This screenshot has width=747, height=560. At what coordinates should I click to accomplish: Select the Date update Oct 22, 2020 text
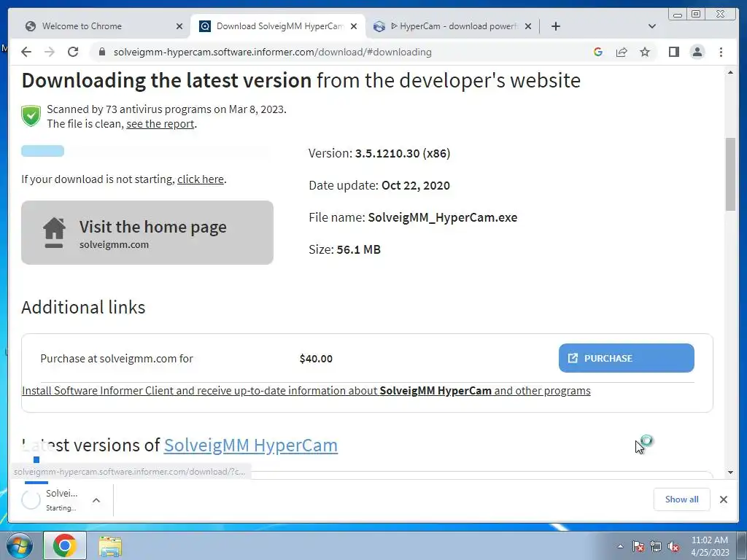379,185
